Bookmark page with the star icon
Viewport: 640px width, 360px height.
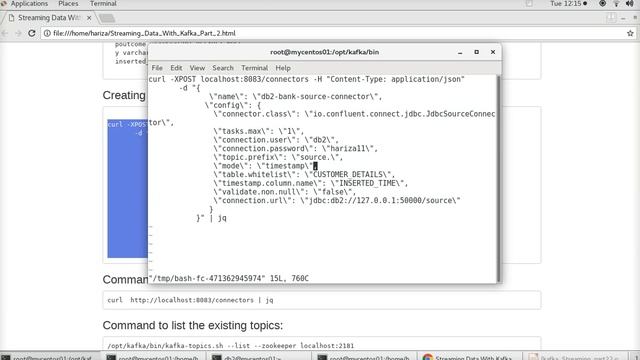click(x=630, y=33)
